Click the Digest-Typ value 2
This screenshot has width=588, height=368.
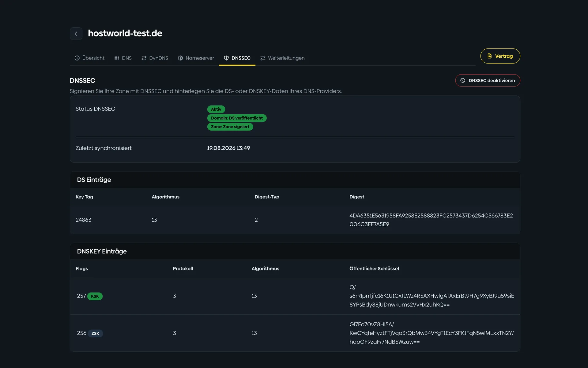pyautogui.click(x=256, y=220)
